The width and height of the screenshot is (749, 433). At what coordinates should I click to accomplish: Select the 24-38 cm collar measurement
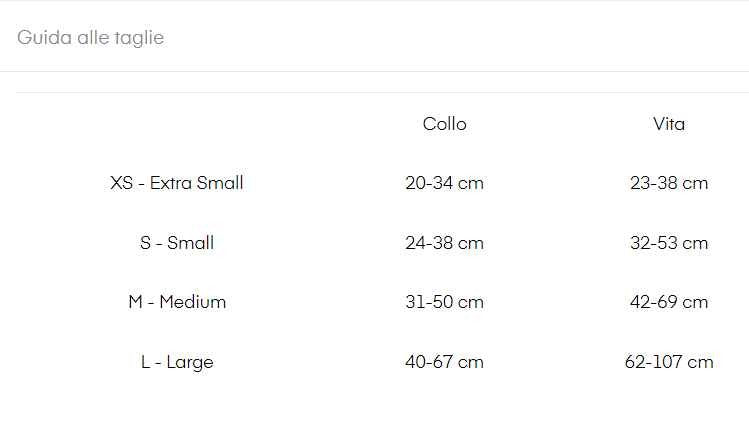444,243
